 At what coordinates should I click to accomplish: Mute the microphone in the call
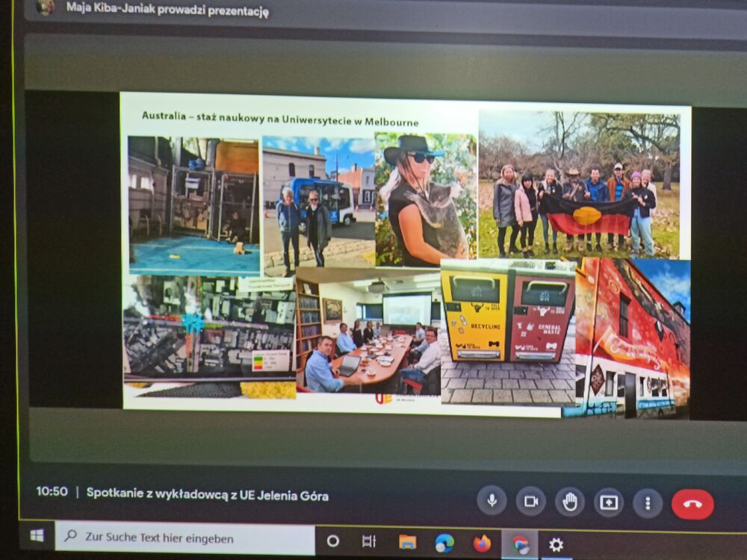point(492,501)
